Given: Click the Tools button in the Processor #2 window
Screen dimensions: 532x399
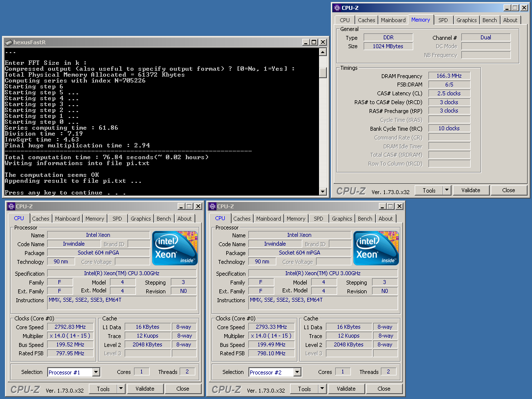Looking at the screenshot, I should (x=304, y=389).
